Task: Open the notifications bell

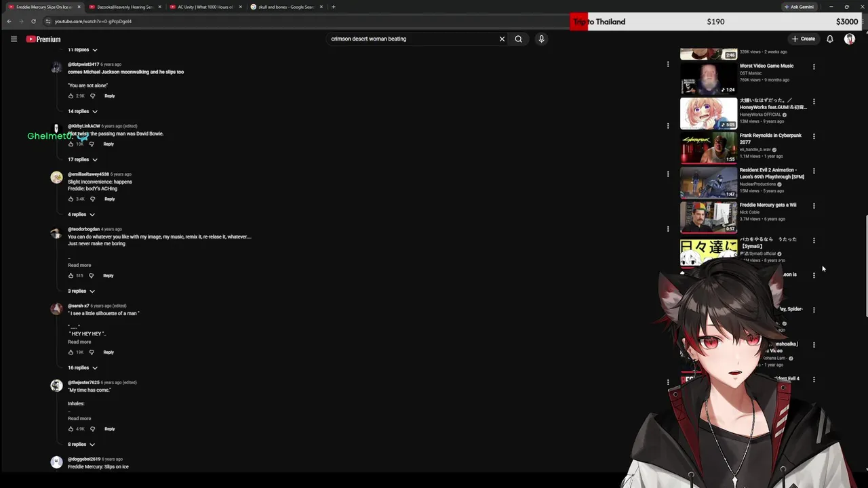Action: [x=829, y=39]
